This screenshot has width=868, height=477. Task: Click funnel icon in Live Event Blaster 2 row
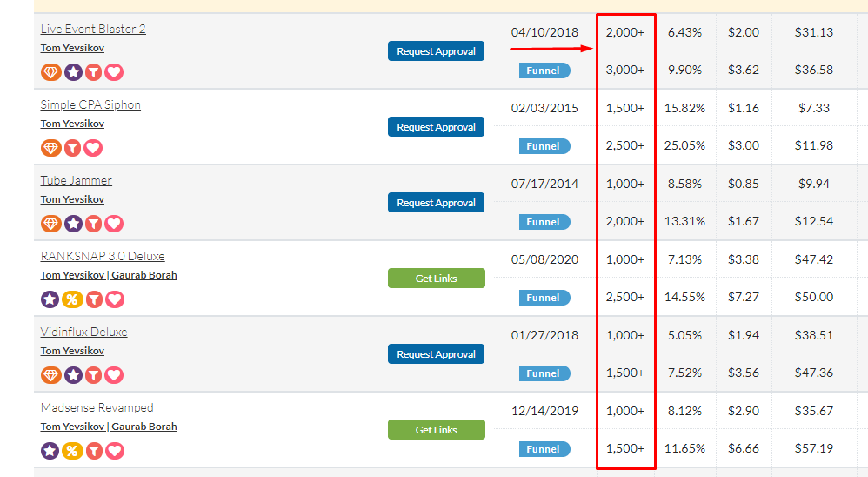point(94,72)
